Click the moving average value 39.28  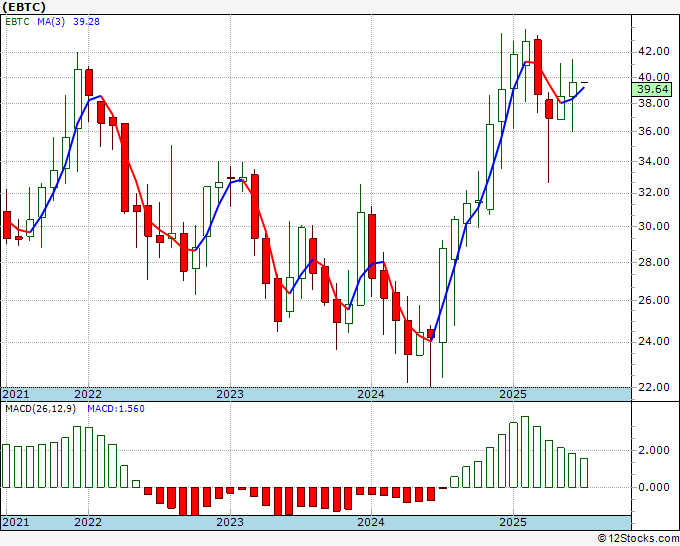tap(86, 21)
